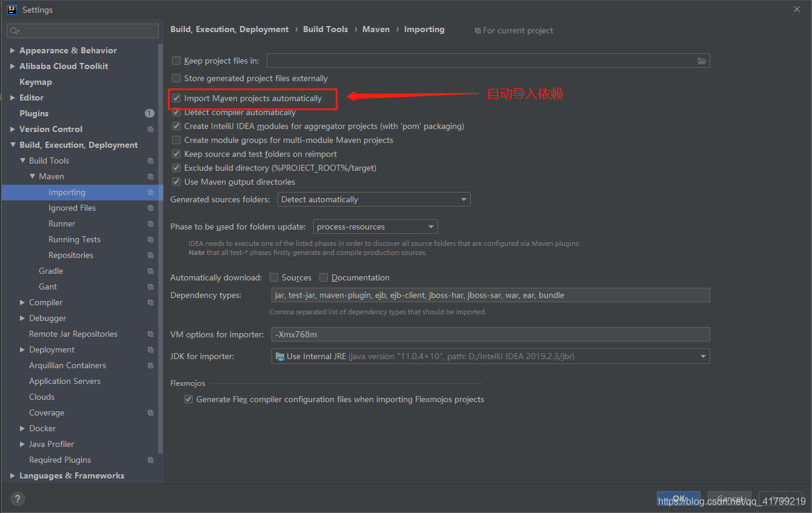Select Plugins in settings tree
812x513 pixels.
click(x=34, y=113)
